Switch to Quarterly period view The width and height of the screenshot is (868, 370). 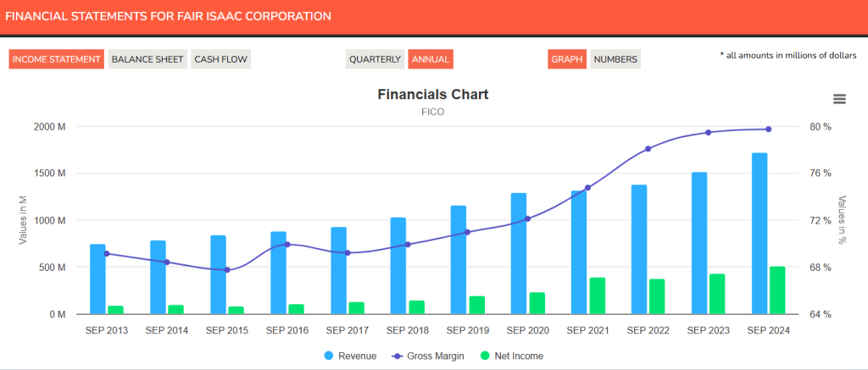click(x=375, y=59)
